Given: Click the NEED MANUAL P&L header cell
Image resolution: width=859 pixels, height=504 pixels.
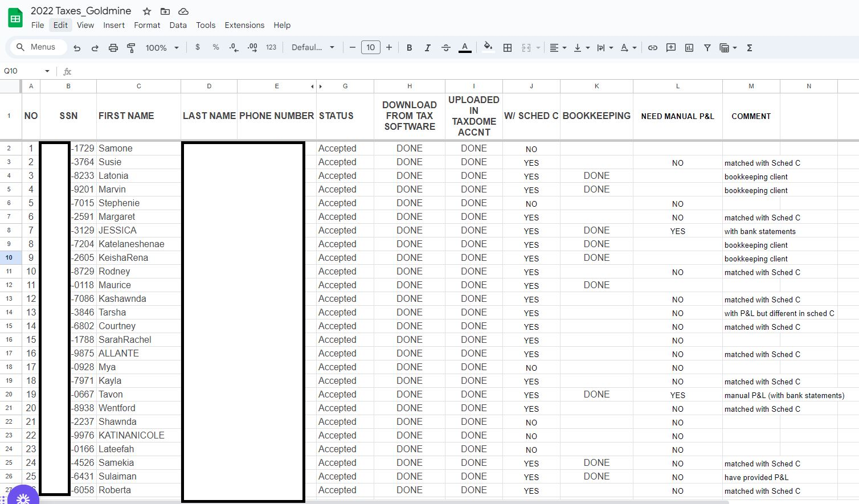Looking at the screenshot, I should tap(678, 116).
